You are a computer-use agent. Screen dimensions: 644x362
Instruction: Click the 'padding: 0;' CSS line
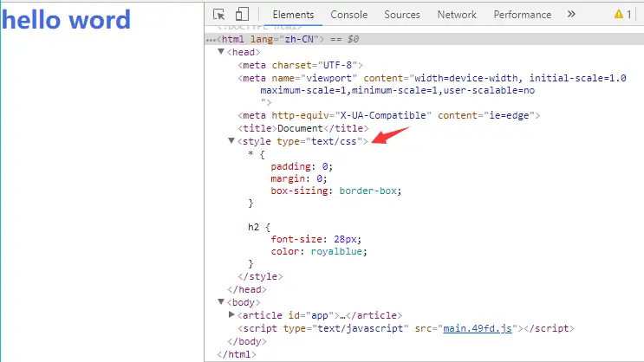pyautogui.click(x=302, y=166)
